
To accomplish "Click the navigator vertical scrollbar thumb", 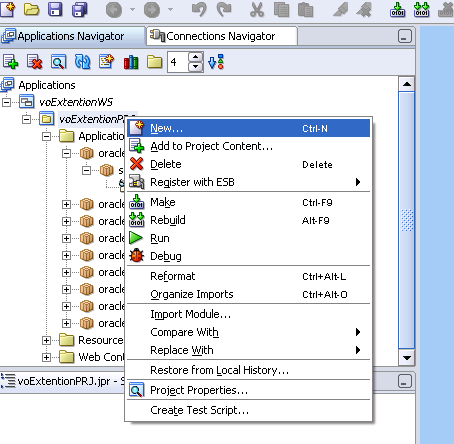I will (x=407, y=220).
